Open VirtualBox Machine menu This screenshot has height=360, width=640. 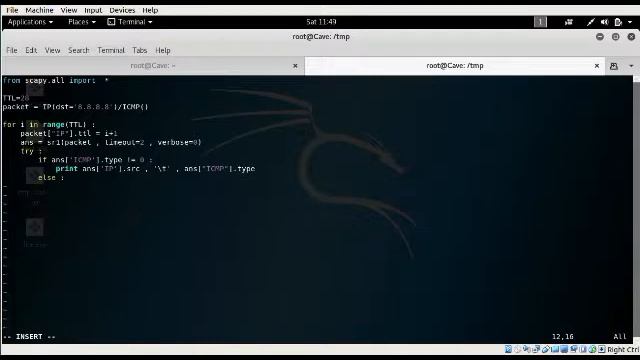(x=39, y=10)
